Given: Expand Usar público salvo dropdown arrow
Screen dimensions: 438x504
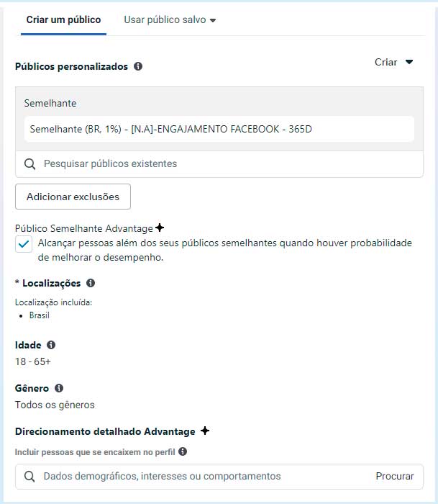Looking at the screenshot, I should pyautogui.click(x=213, y=20).
